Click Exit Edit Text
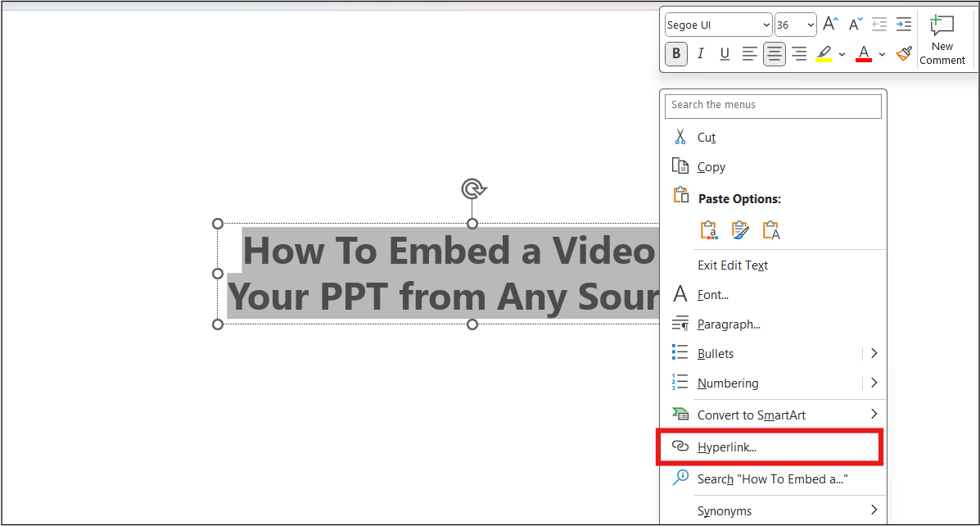 [x=734, y=265]
